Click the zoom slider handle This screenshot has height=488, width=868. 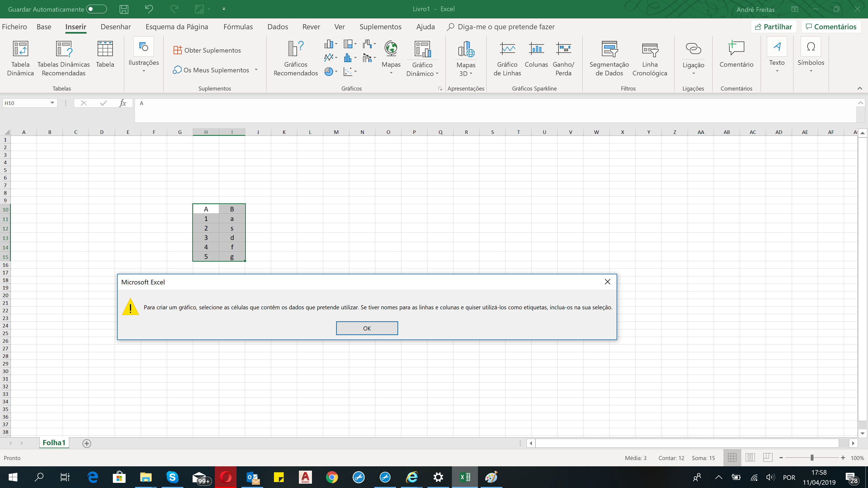(812, 458)
